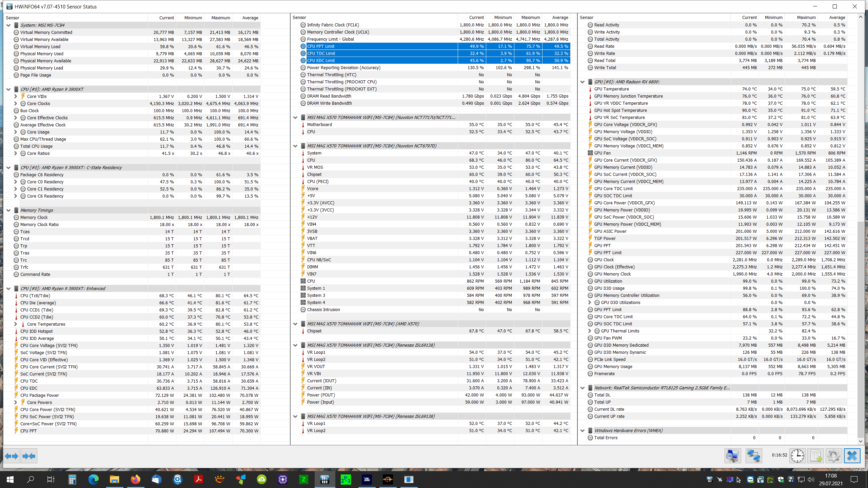Click the Task View taskbar button
This screenshot has width=868, height=488.
tap(51, 479)
